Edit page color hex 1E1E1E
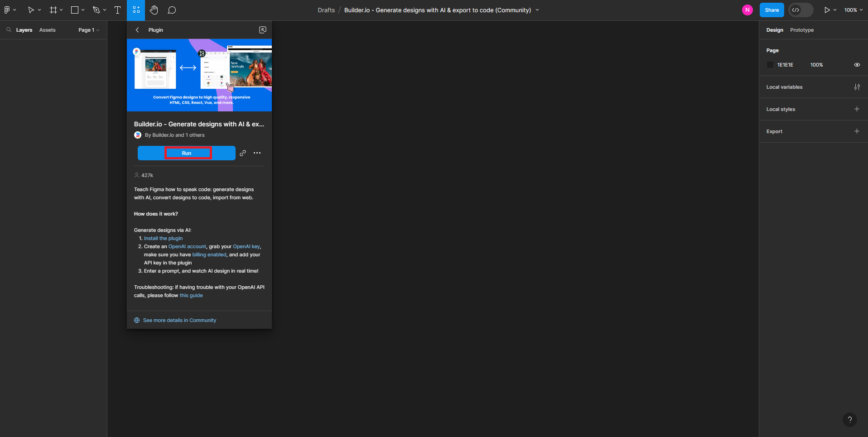 pos(785,65)
